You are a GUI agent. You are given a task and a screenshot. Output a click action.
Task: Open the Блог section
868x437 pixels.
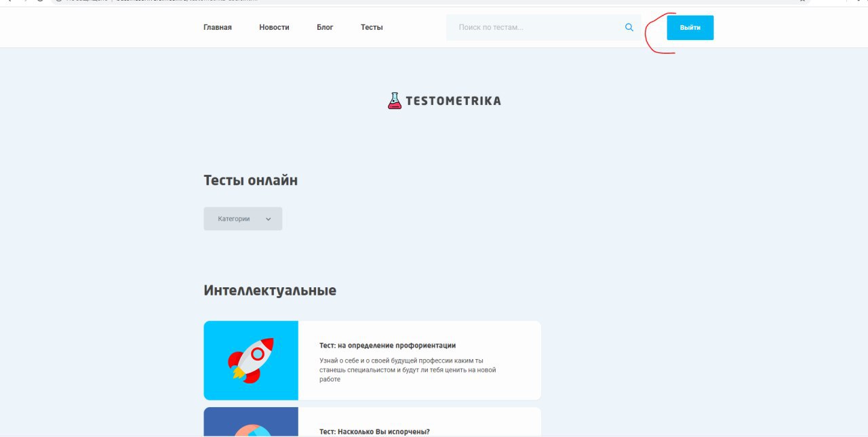point(325,28)
